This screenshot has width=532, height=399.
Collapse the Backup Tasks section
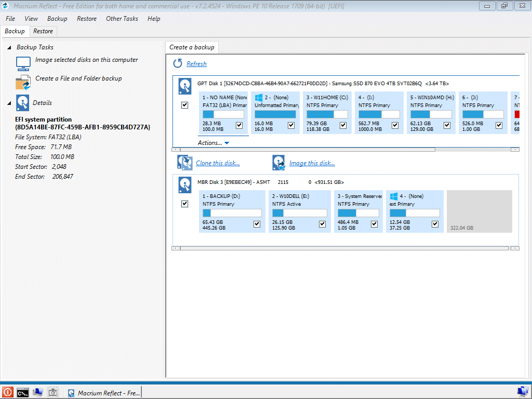coord(9,47)
